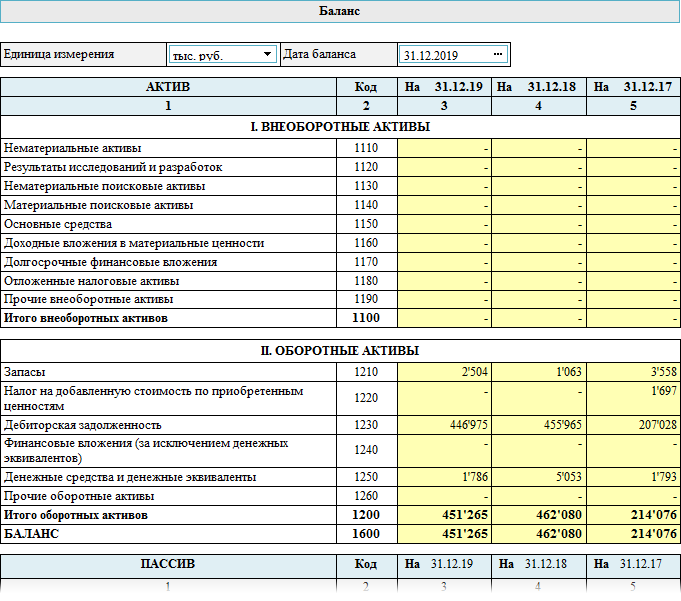Screen dimensions: 681x601
Task: Click БАЛАНС row value 451'265
Action: click(444, 534)
